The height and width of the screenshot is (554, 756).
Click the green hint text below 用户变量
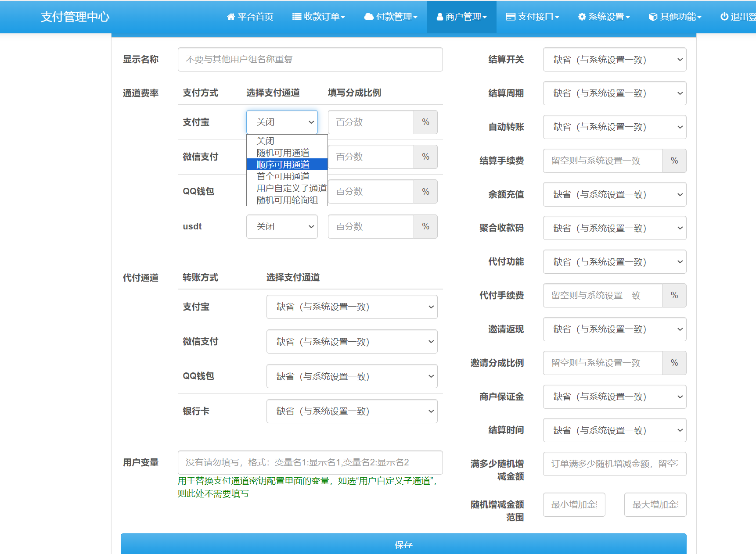[307, 487]
